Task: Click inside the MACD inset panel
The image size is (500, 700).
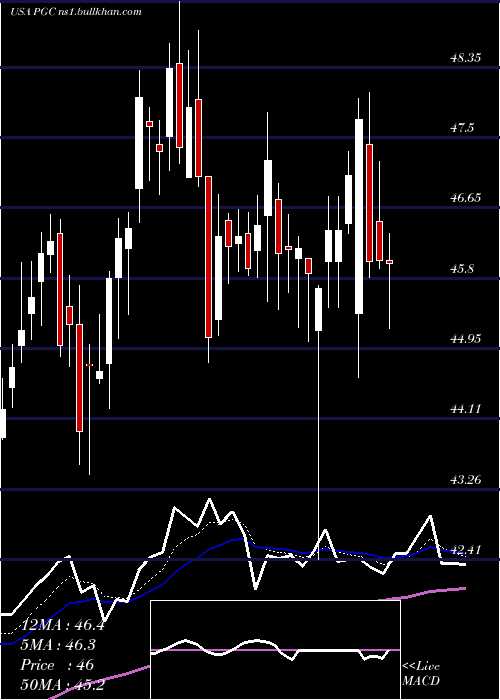Action: point(275,650)
